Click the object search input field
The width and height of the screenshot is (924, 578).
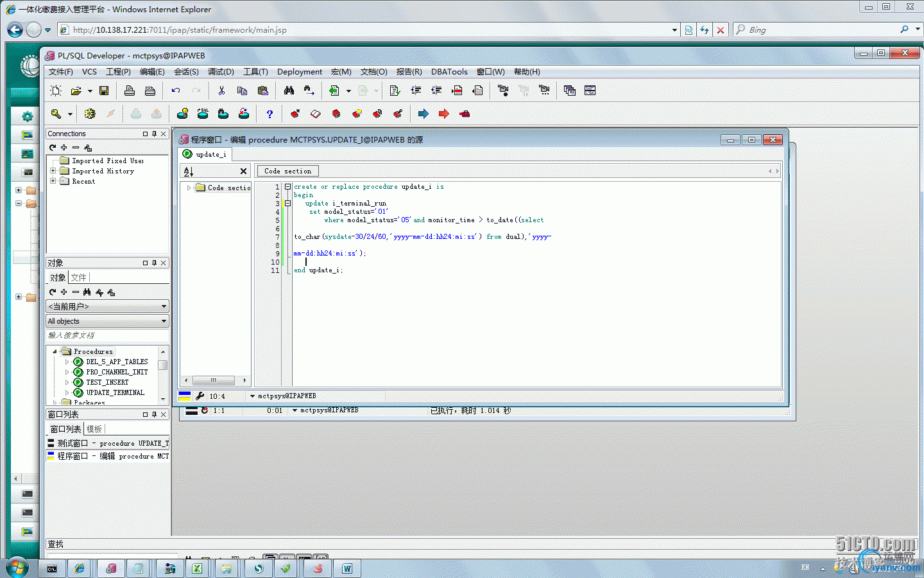coord(107,335)
